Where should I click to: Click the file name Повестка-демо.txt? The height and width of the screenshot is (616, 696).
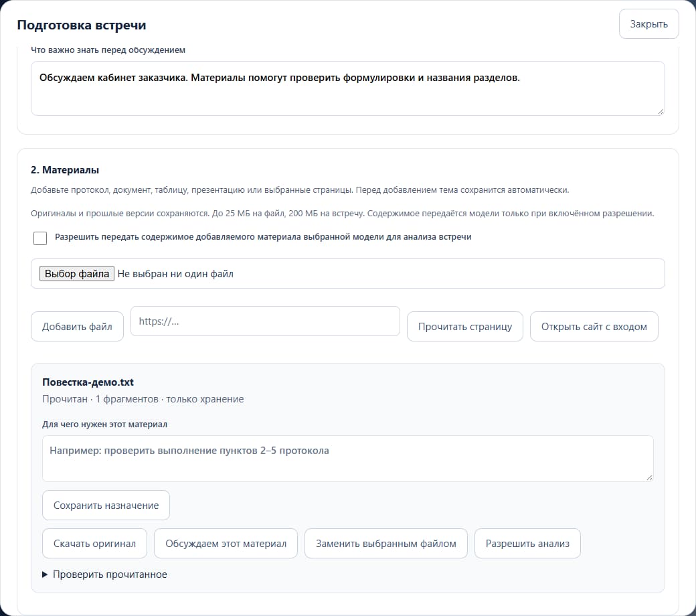[x=88, y=382]
